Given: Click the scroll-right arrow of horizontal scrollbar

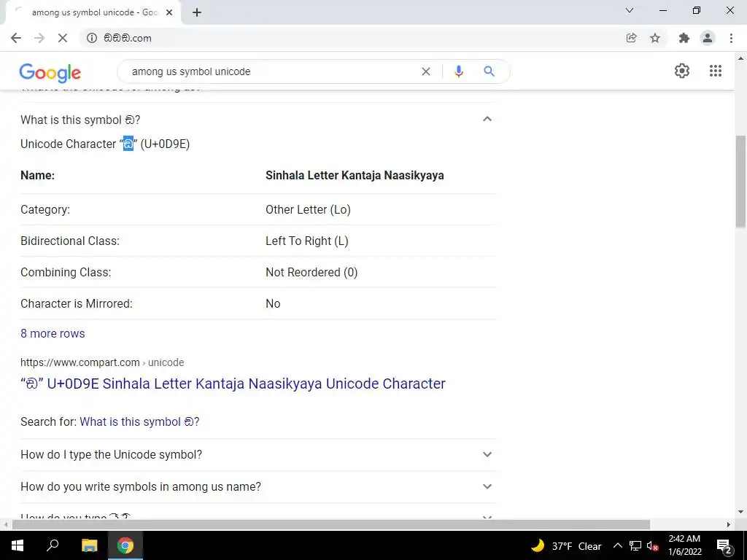Looking at the screenshot, I should pyautogui.click(x=729, y=524).
